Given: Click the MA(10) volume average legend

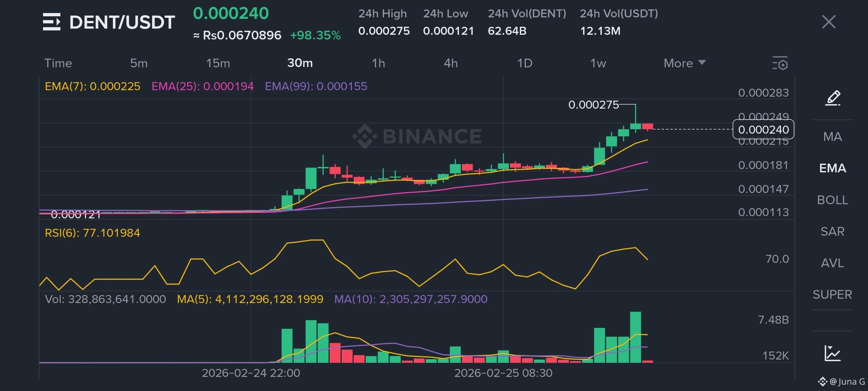Looking at the screenshot, I should pyautogui.click(x=411, y=299).
